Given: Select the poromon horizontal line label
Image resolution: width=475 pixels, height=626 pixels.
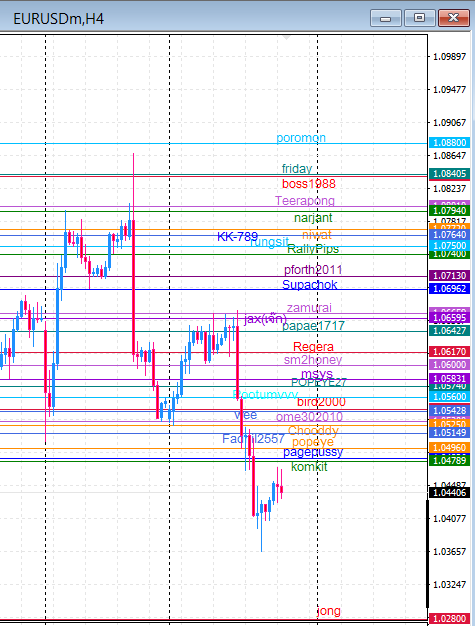Looking at the screenshot, I should click(x=301, y=138).
